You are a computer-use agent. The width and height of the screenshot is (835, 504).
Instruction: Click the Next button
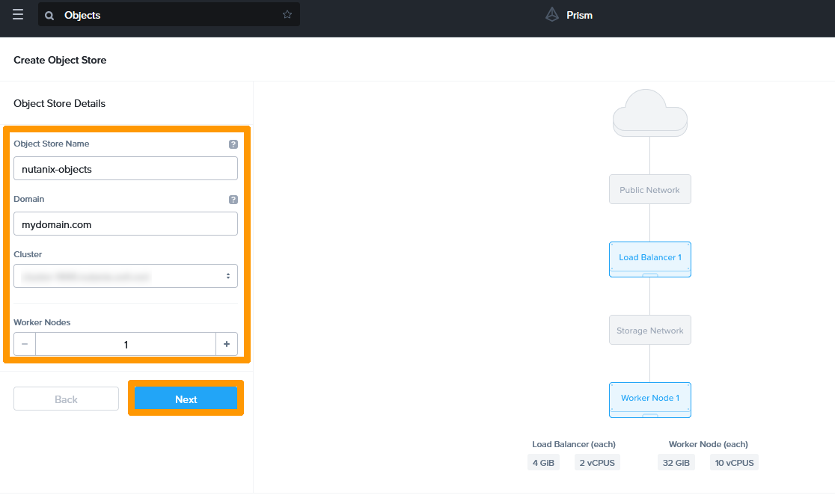point(186,399)
